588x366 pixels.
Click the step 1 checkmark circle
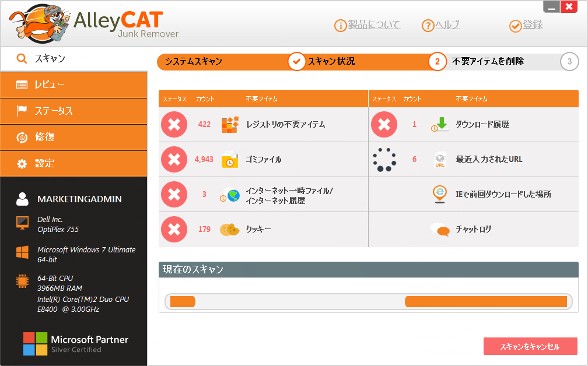point(296,61)
